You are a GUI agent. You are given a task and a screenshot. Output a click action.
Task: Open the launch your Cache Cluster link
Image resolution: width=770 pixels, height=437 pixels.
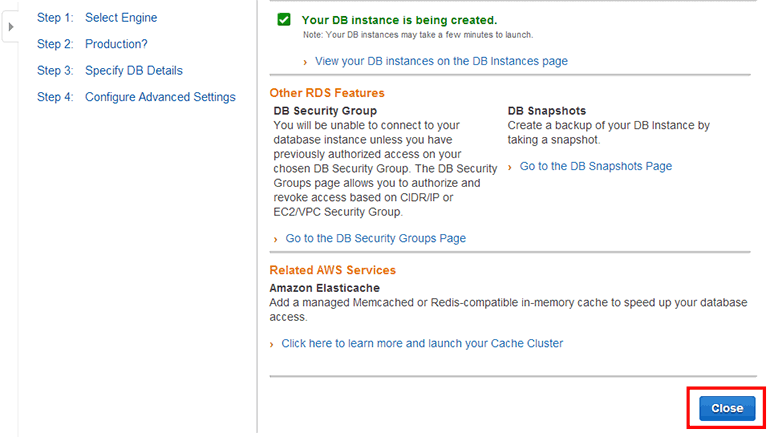(x=422, y=343)
